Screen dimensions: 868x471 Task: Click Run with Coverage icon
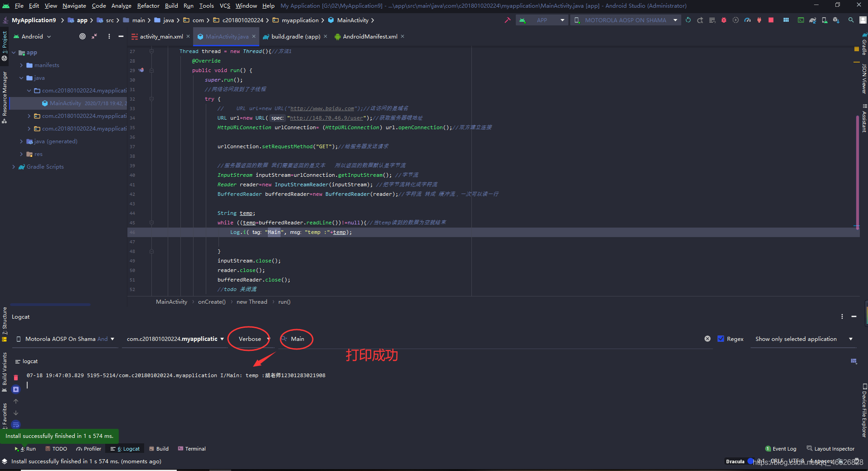pos(736,20)
